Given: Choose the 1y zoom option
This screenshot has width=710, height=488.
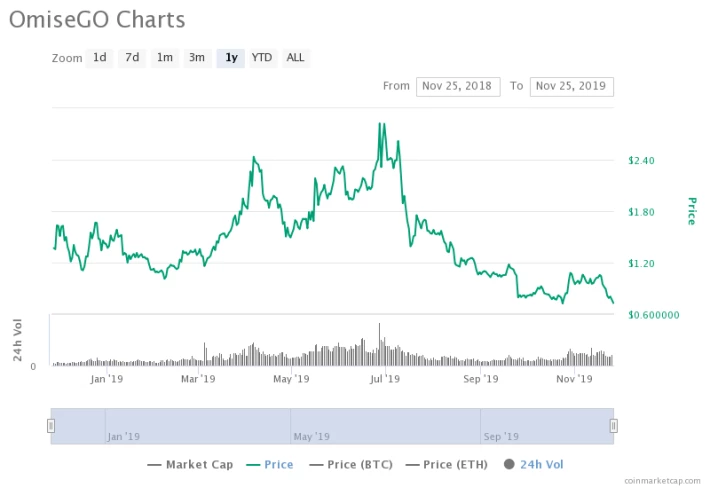Looking at the screenshot, I should (231, 58).
